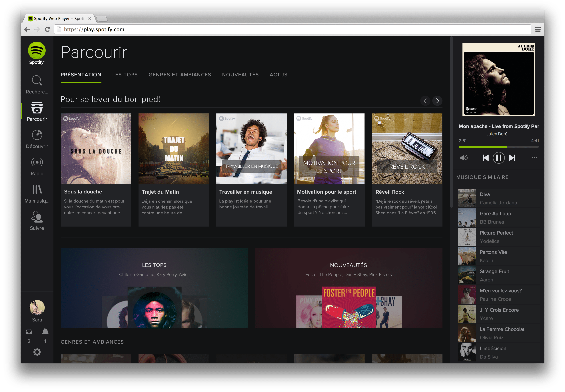The width and height of the screenshot is (565, 392).
Task: Play Diva by Camélia Jordana
Action: tap(498, 198)
